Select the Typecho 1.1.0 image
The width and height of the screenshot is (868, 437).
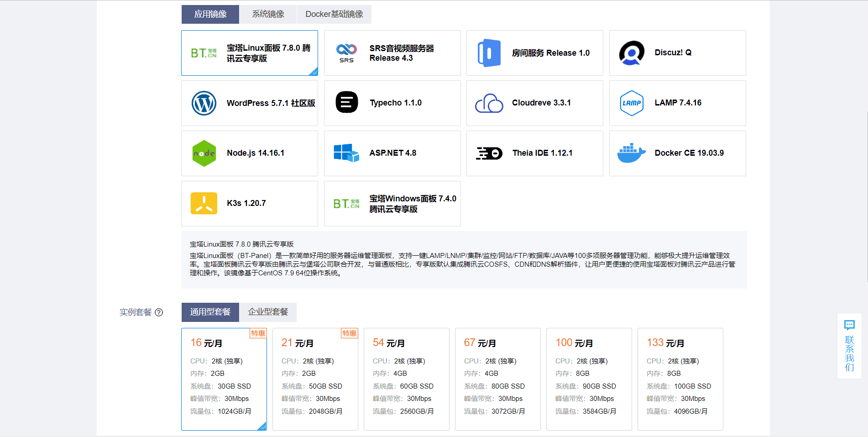(x=392, y=103)
